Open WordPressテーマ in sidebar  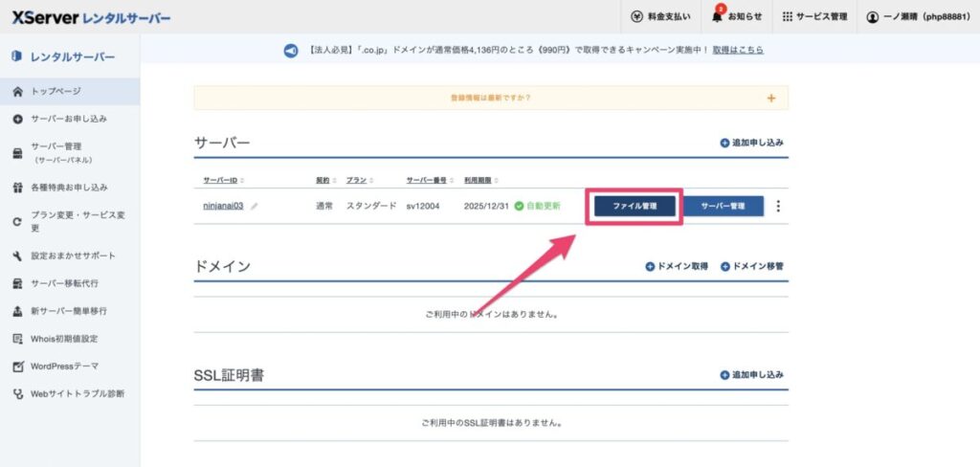click(x=70, y=367)
